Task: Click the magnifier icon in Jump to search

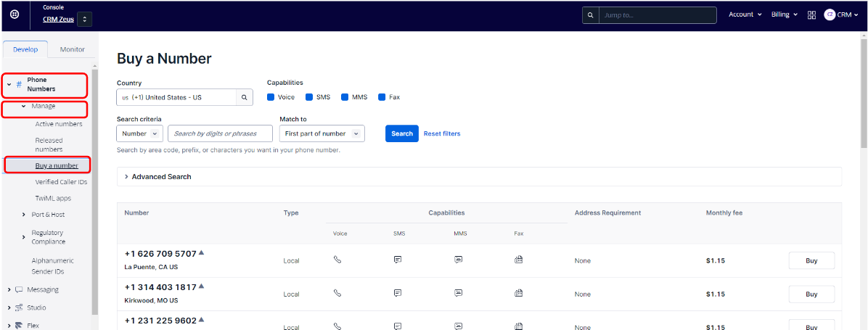Action: [x=591, y=15]
